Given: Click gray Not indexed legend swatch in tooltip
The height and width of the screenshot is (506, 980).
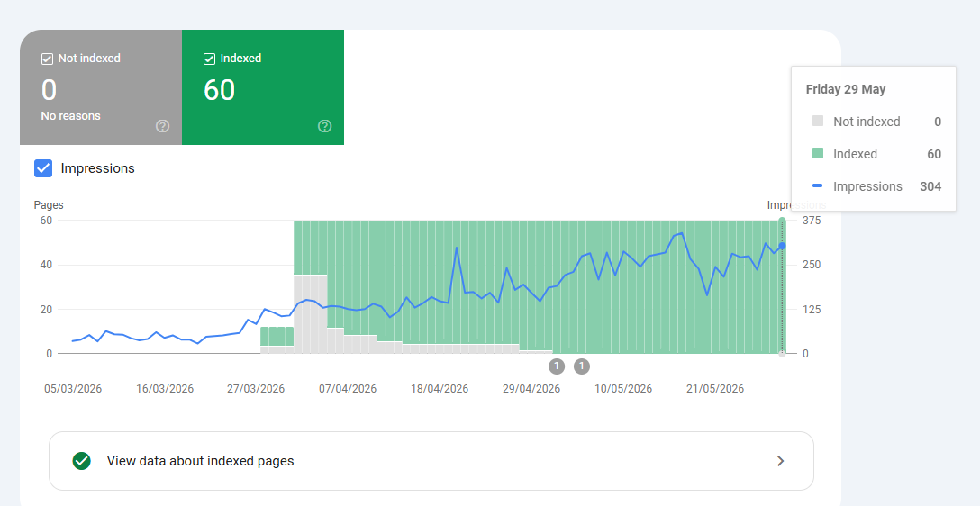Looking at the screenshot, I should point(818,121).
